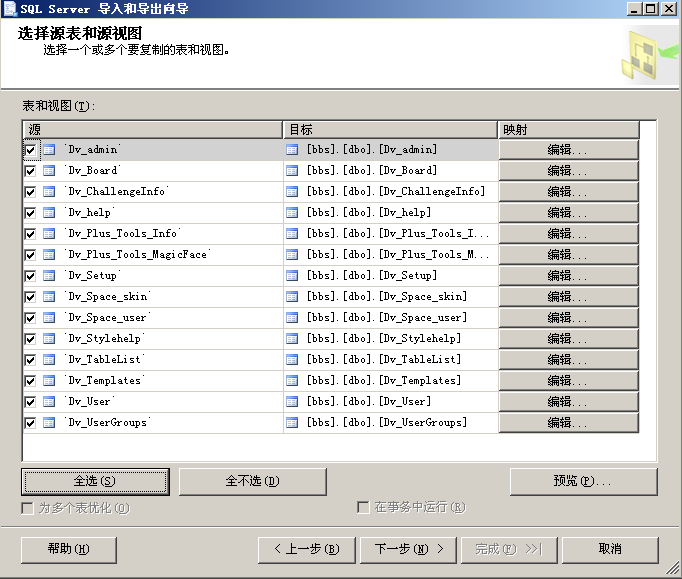Click the table icon beside source Dv_TableList

(49, 360)
